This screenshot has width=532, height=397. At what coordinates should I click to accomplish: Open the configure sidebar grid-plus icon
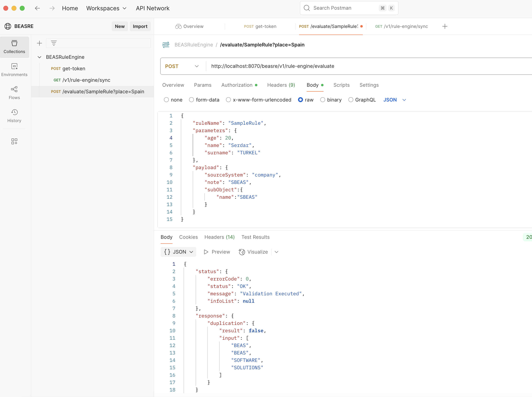click(14, 141)
